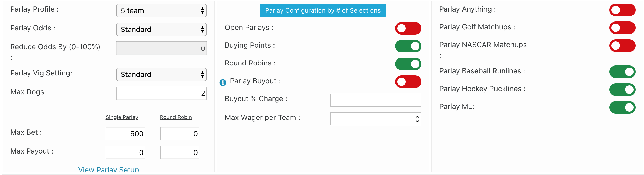Switch on Parlay NASCAR Matchups

tap(622, 46)
